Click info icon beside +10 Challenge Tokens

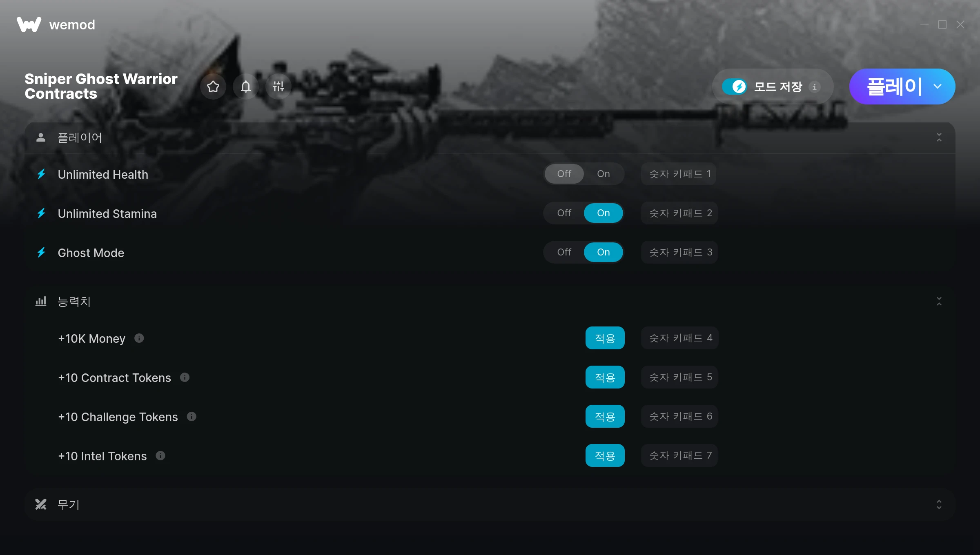pos(192,417)
